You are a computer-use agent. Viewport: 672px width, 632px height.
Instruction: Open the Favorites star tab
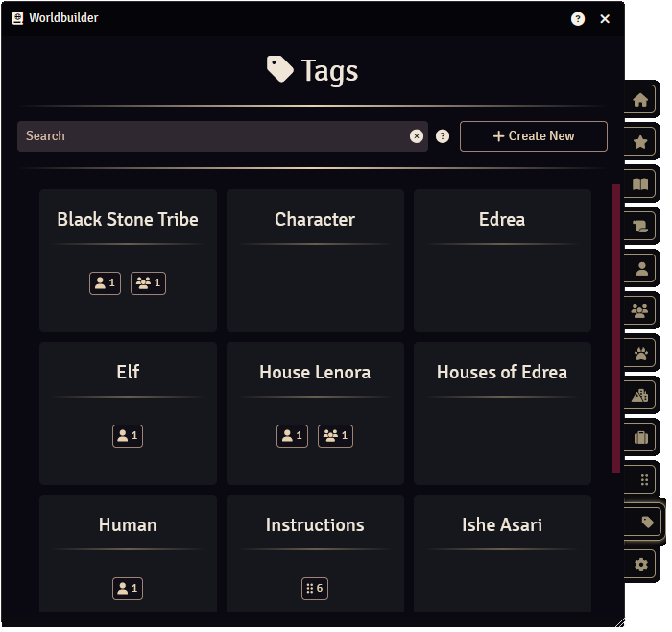coord(640,142)
